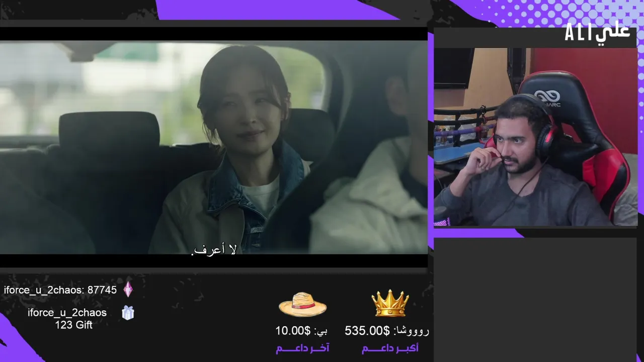Viewport: 644px width, 362px height.
Task: Click the gift box icon
Action: (128, 313)
